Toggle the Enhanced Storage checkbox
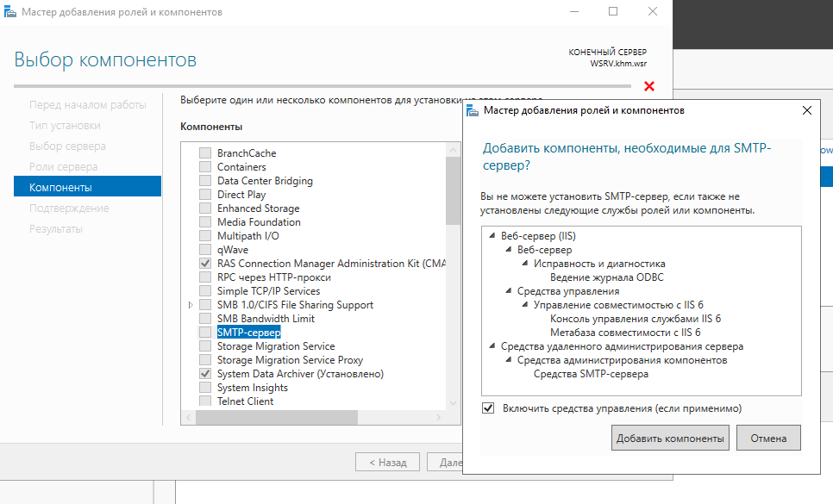 (205, 208)
